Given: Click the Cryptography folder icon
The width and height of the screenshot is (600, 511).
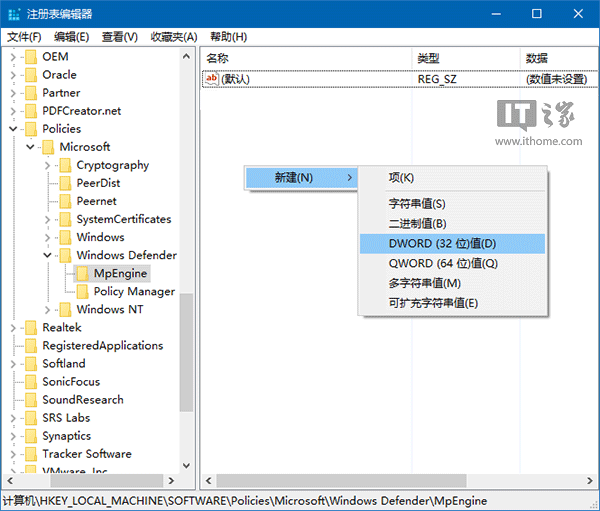Looking at the screenshot, I should pyautogui.click(x=65, y=165).
